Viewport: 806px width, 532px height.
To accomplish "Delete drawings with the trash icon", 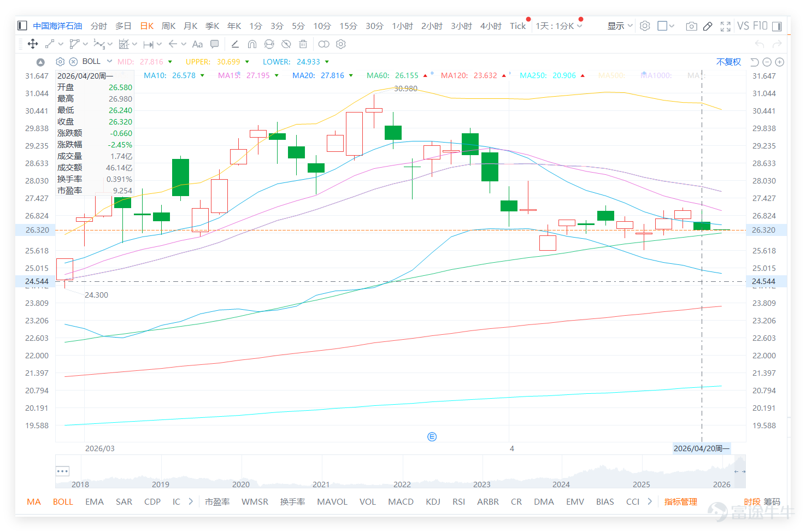I will coord(303,44).
